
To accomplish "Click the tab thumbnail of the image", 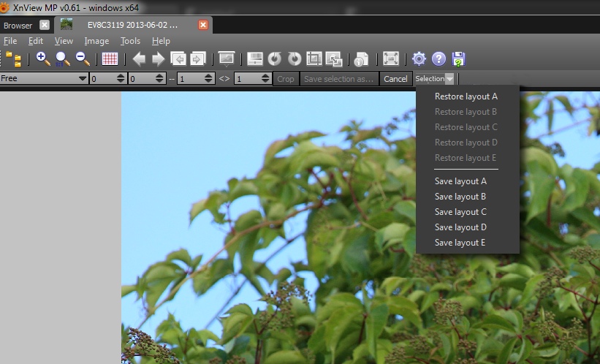I will coord(67,24).
